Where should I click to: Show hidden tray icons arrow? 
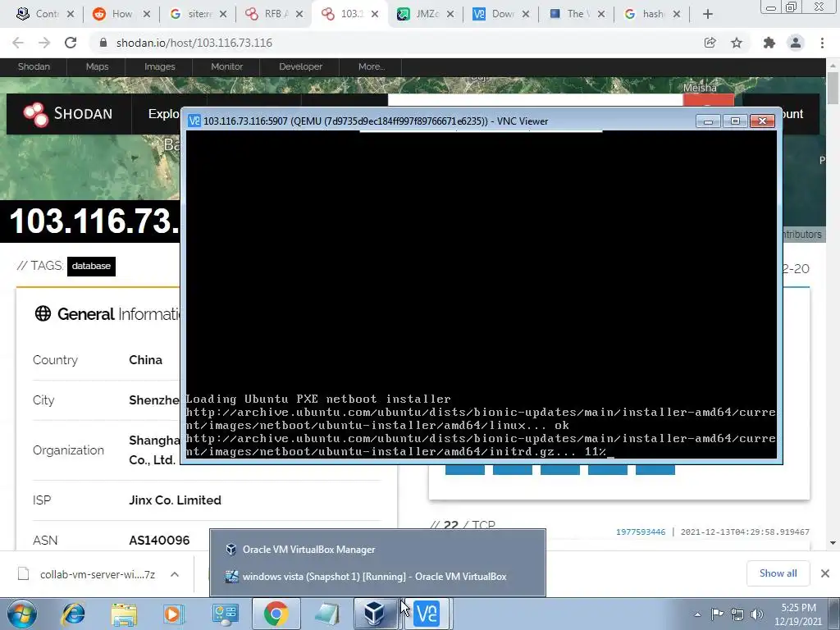coord(697,614)
